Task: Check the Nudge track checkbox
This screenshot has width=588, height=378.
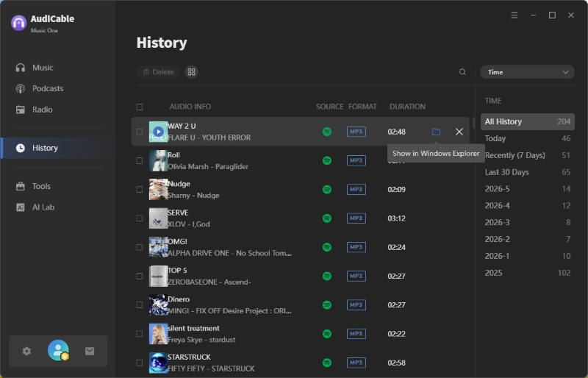Action: [140, 190]
